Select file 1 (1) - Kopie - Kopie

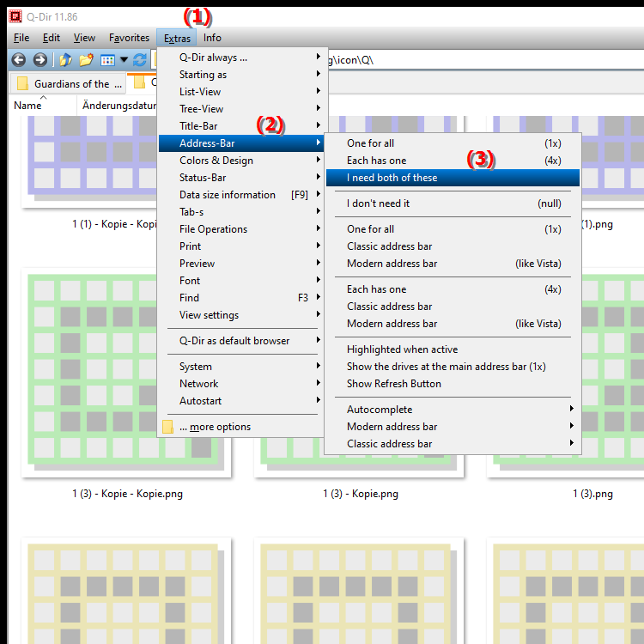(x=114, y=224)
